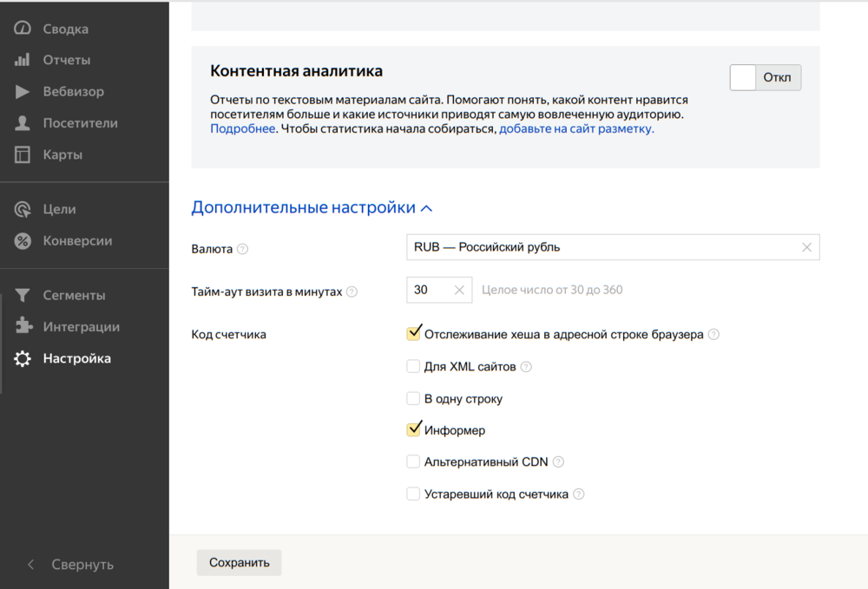Click the Вебвизор play icon
This screenshot has width=868, height=589.
(23, 92)
